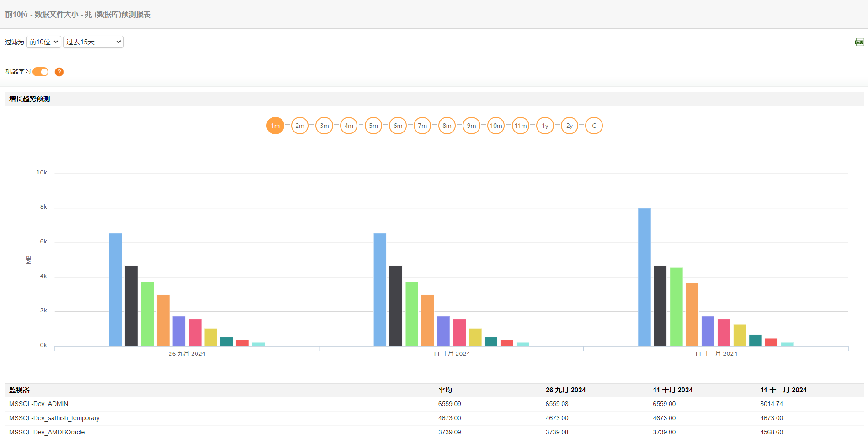Toggle the 机器学习 switch off
This screenshot has width=868, height=438.
[41, 72]
